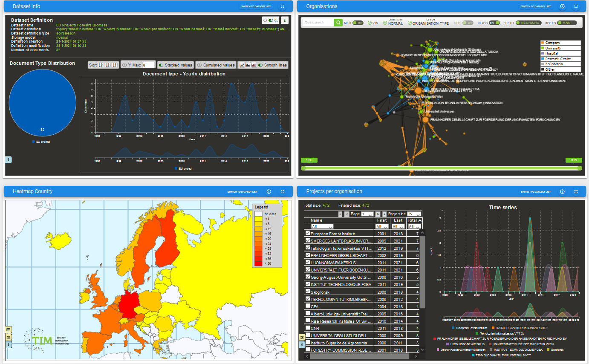Go to the previous table page
The height and width of the screenshot is (364, 589).
[346, 214]
